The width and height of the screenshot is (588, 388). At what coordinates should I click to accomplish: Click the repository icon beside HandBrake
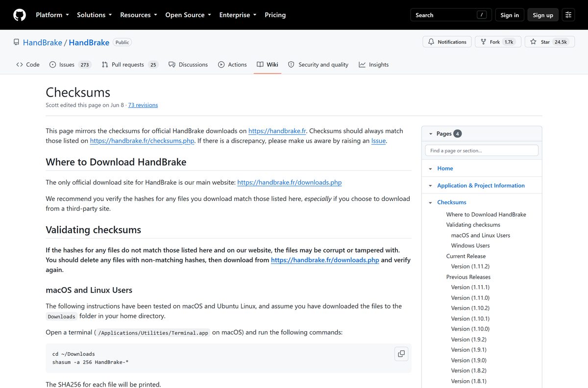pyautogui.click(x=17, y=43)
